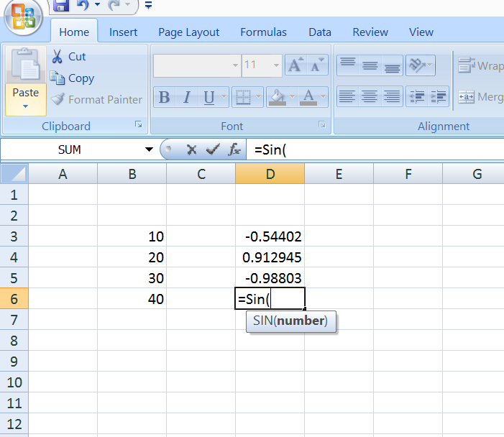Click the Office Button logo
This screenshot has width=504, height=437.
click(x=23, y=19)
